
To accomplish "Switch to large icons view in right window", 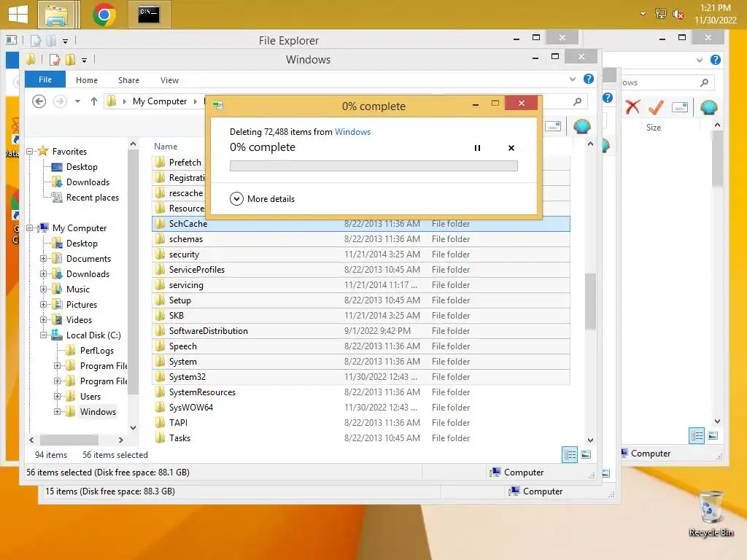I will pos(713,435).
